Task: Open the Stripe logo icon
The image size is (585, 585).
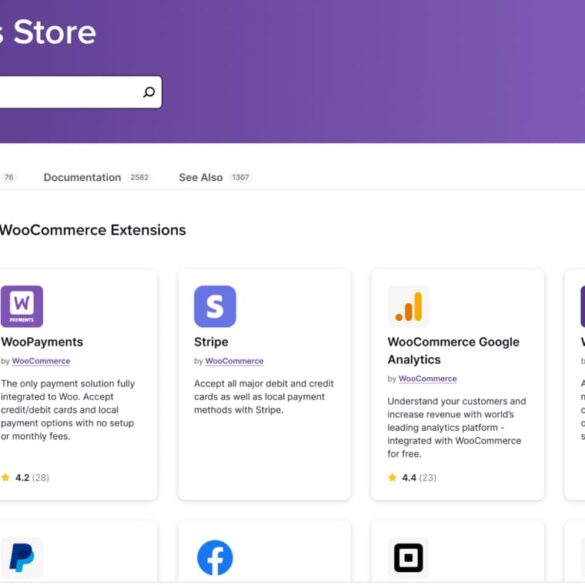Action: click(x=215, y=306)
